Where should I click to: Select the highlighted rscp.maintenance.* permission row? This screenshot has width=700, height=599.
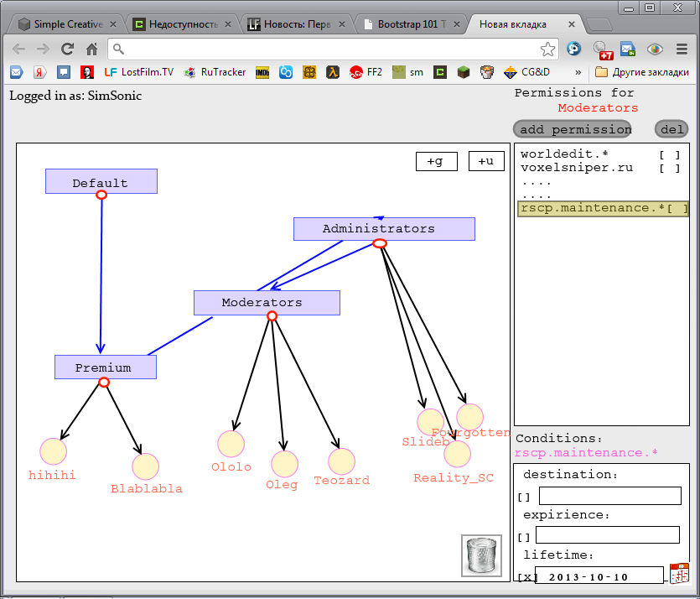coord(603,209)
